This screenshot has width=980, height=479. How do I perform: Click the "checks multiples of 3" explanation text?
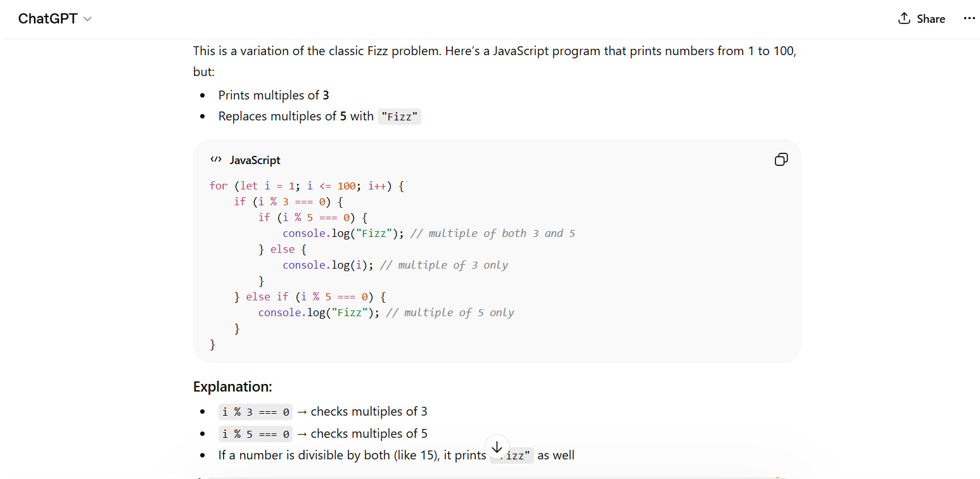(369, 412)
